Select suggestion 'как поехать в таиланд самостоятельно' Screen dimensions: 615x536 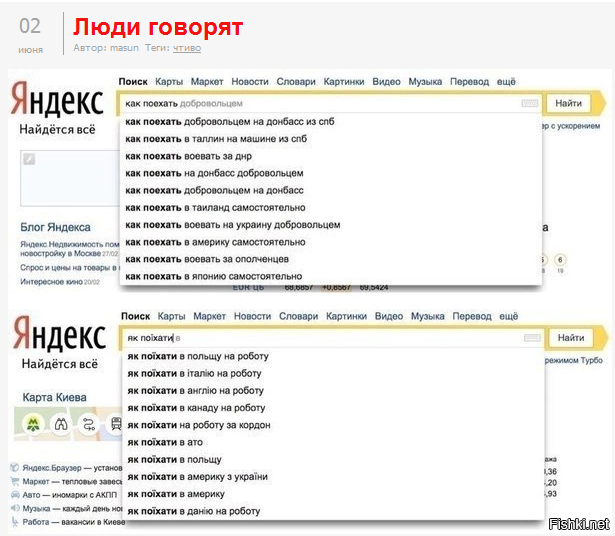tap(331, 208)
